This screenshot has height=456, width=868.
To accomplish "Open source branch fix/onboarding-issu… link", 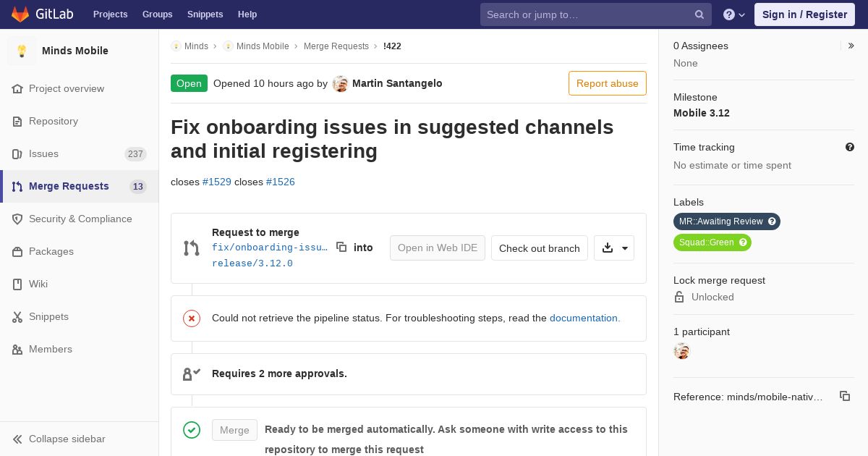I will [x=270, y=248].
